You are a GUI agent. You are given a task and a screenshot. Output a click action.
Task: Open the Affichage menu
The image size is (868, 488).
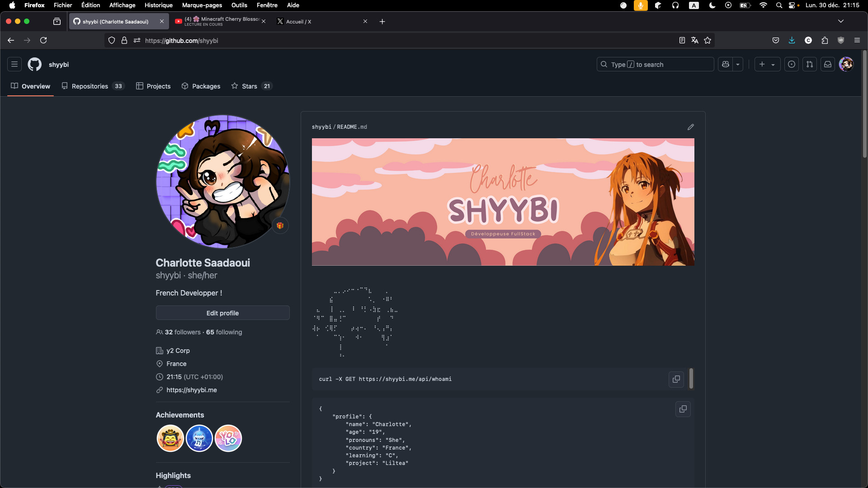coord(122,5)
